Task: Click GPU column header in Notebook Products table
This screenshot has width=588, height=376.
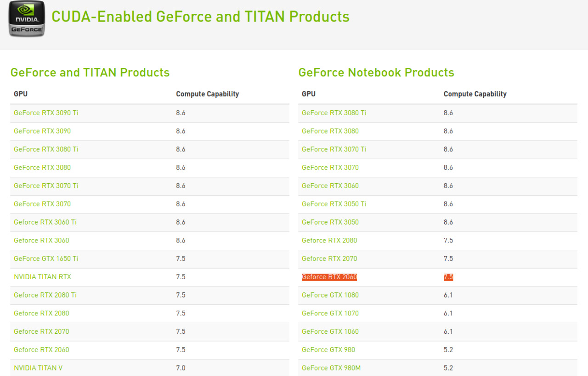Action: (309, 94)
